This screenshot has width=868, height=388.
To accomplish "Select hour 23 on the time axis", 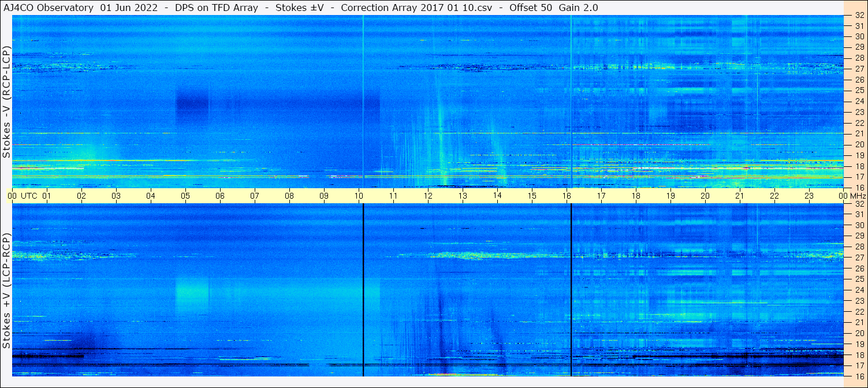I will (809, 196).
